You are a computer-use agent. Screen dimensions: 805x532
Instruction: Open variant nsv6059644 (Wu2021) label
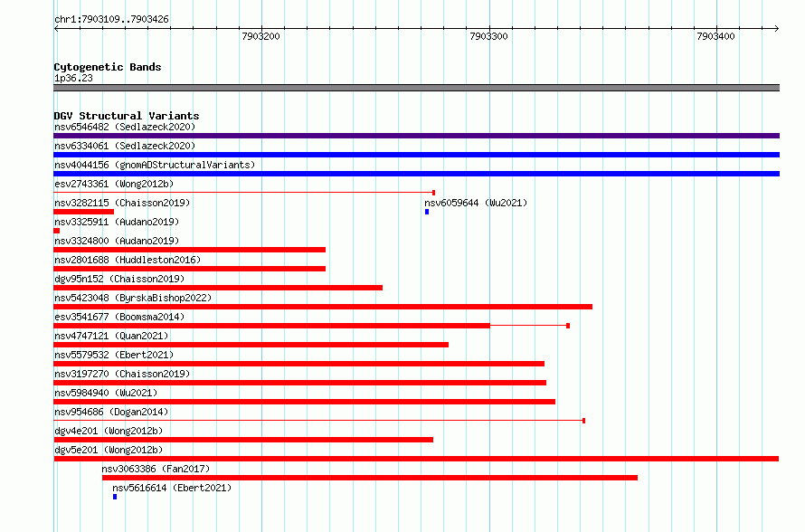[x=476, y=203]
